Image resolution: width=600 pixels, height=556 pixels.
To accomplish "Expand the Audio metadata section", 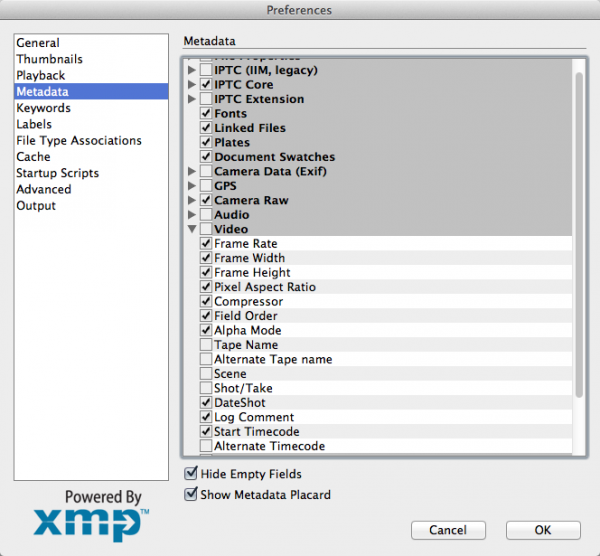I will point(192,215).
